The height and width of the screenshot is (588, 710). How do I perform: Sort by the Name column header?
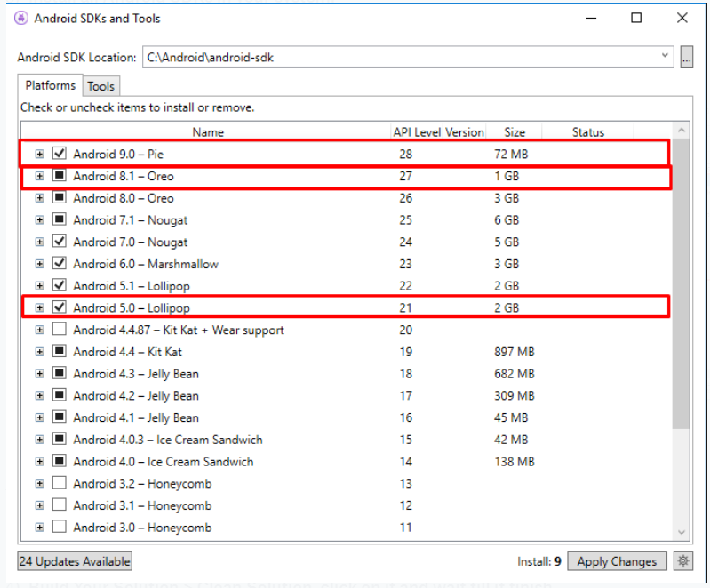(206, 132)
